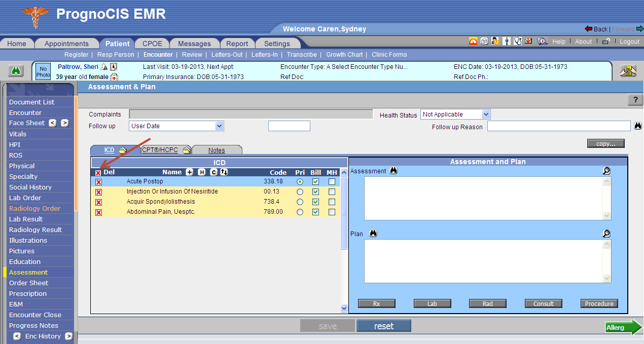
Task: Click the binoculars icon beside Plan label
Action: coord(374,234)
